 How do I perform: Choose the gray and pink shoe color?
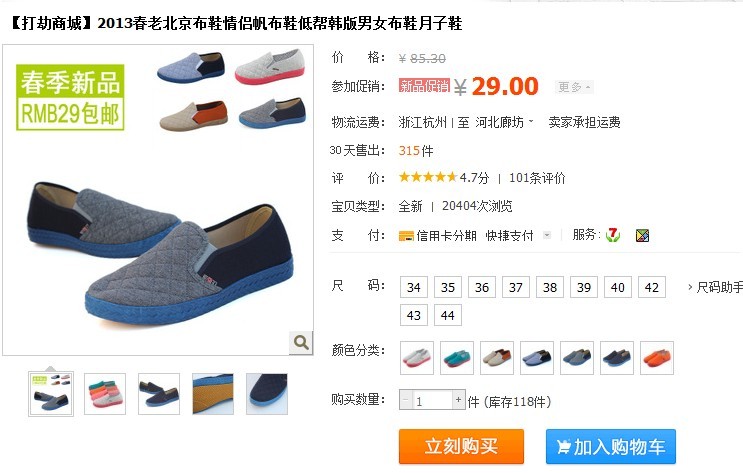(417, 358)
